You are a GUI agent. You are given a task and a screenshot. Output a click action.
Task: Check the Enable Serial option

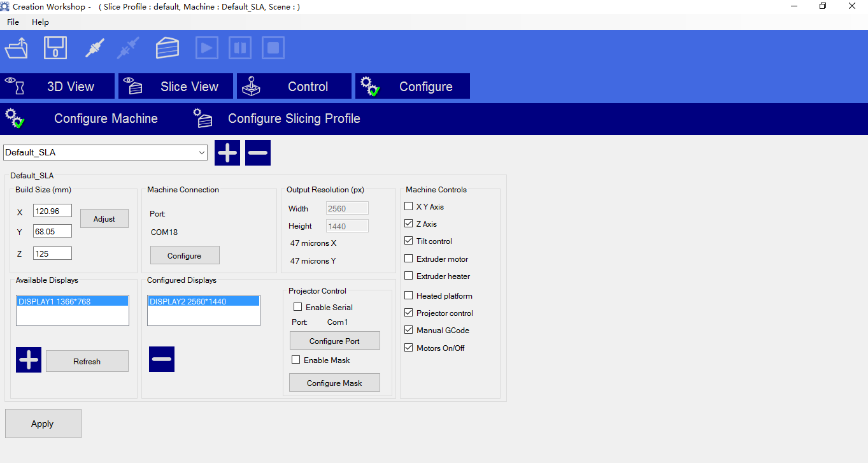(x=297, y=307)
